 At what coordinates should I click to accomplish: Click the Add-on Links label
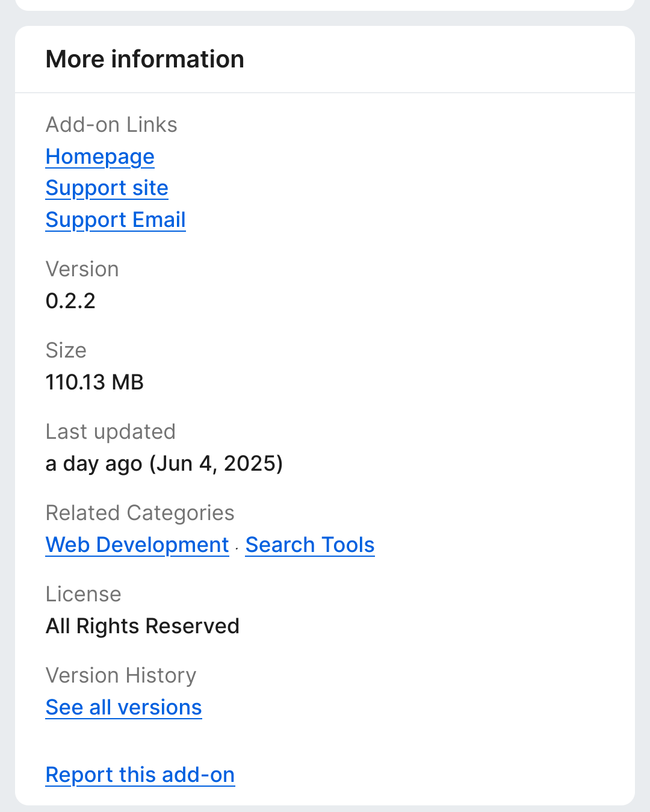(111, 125)
